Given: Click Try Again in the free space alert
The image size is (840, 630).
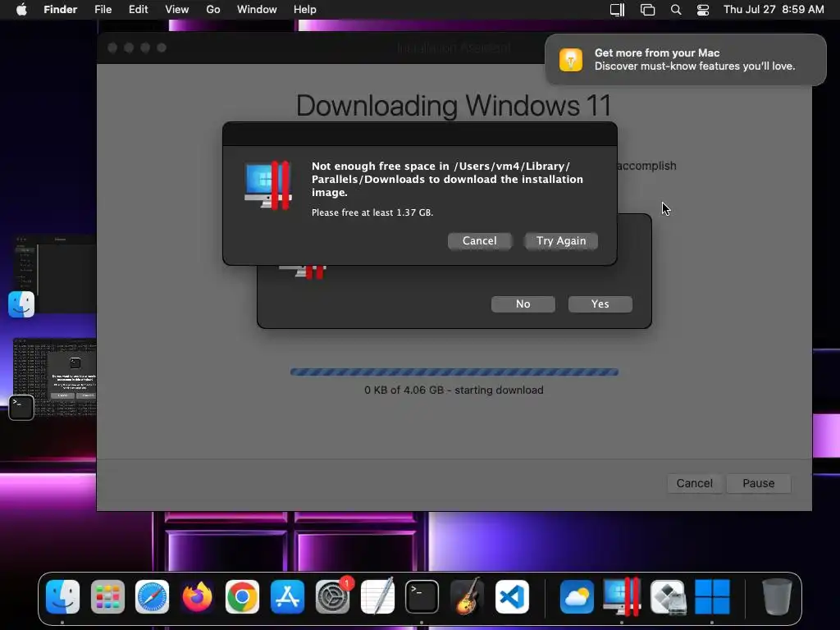Looking at the screenshot, I should pyautogui.click(x=561, y=240).
